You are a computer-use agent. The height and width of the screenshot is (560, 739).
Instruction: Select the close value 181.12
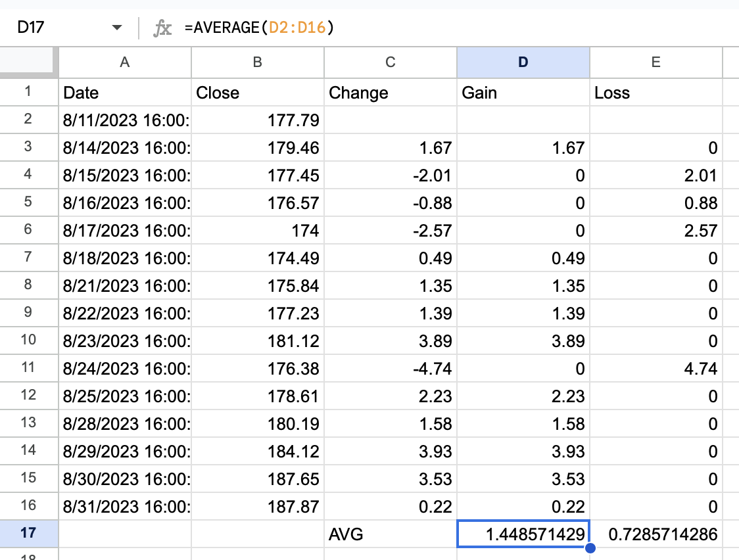(x=258, y=341)
